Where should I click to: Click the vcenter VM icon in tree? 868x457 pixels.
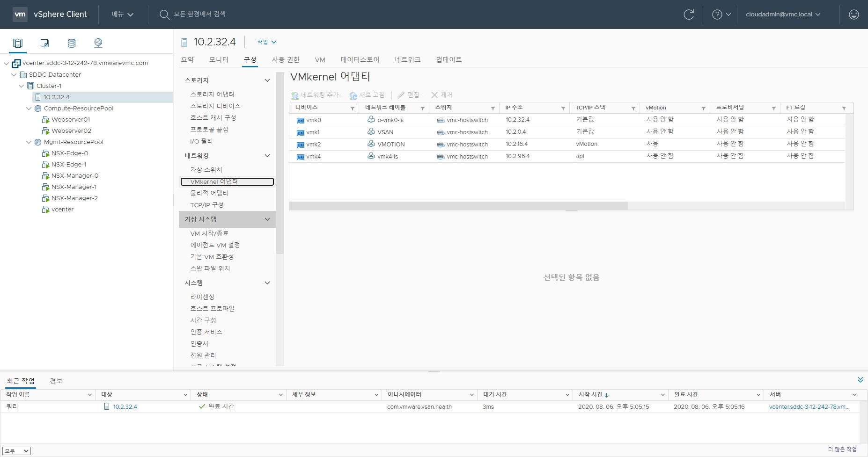tap(46, 210)
